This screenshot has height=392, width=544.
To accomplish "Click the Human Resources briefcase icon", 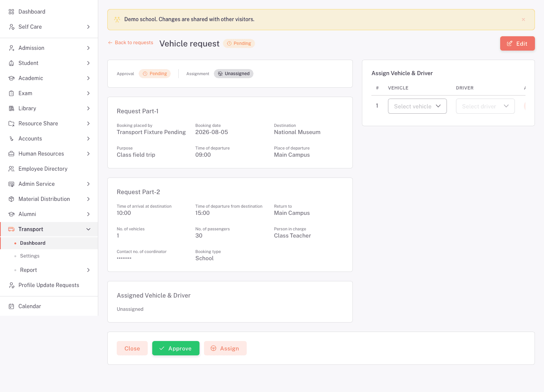I will coord(11,154).
